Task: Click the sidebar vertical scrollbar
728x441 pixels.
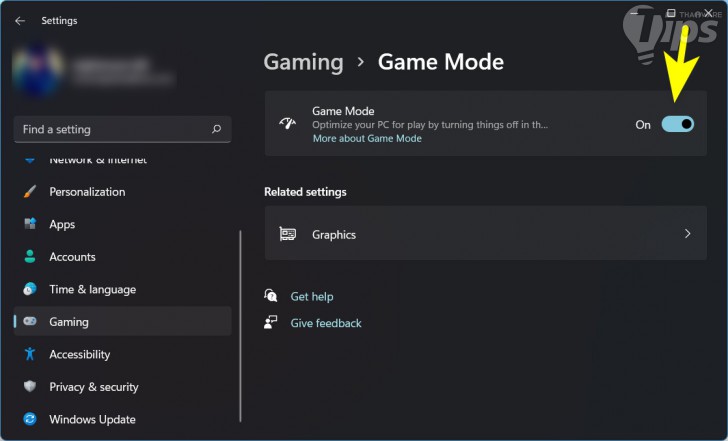Action: pos(240,326)
